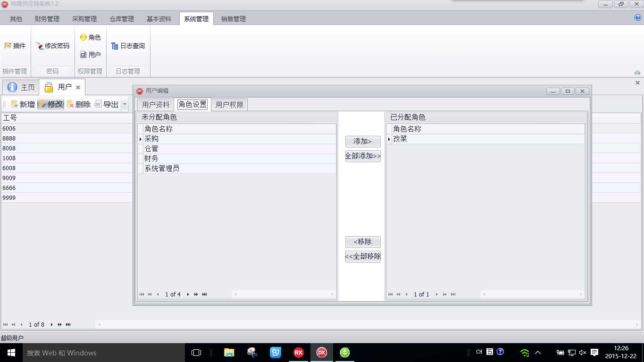Click the help icon at ribbon right
This screenshot has height=362, width=644.
pyautogui.click(x=638, y=17)
